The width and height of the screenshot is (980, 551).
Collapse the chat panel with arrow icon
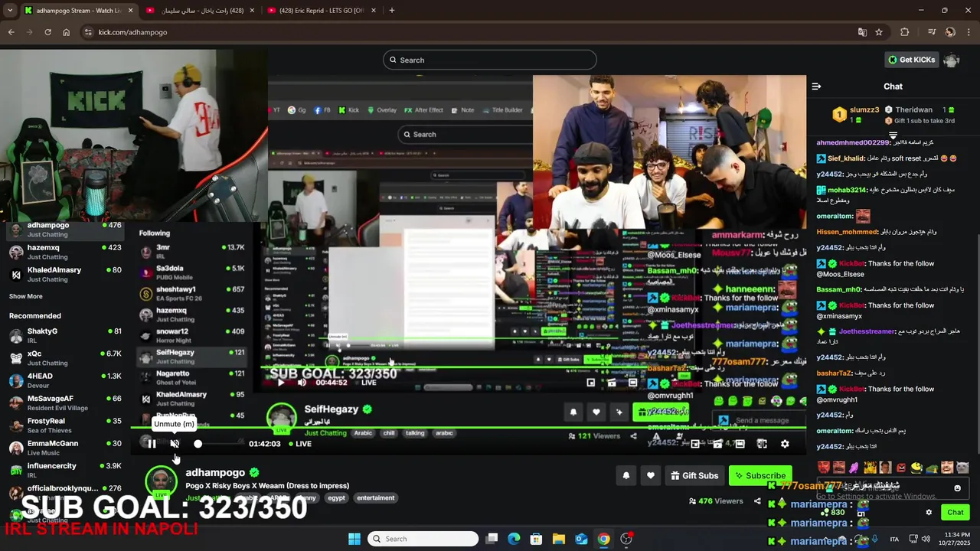click(816, 86)
